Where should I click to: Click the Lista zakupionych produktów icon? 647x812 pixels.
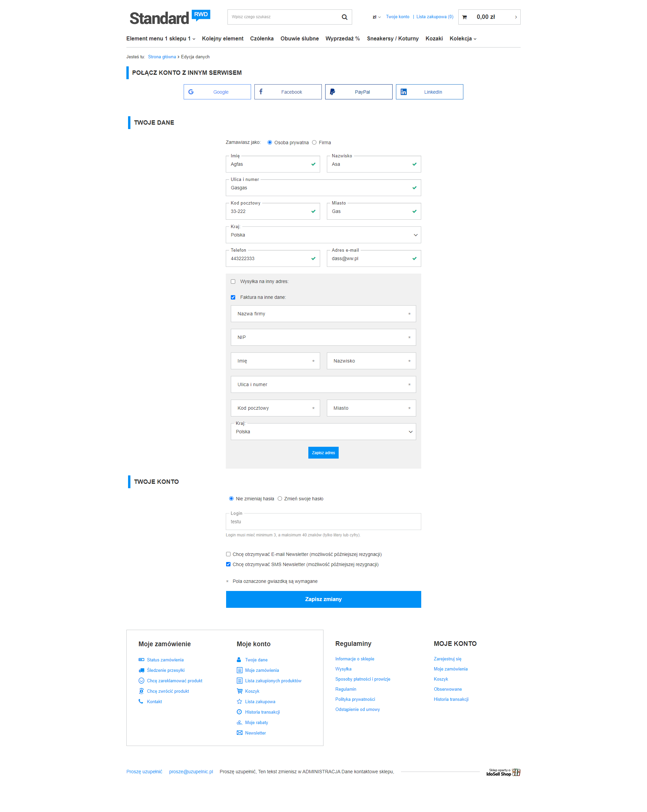coord(240,681)
